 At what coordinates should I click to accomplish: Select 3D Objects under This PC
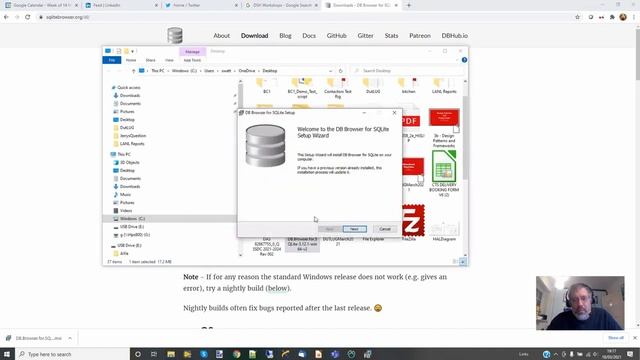point(129,162)
